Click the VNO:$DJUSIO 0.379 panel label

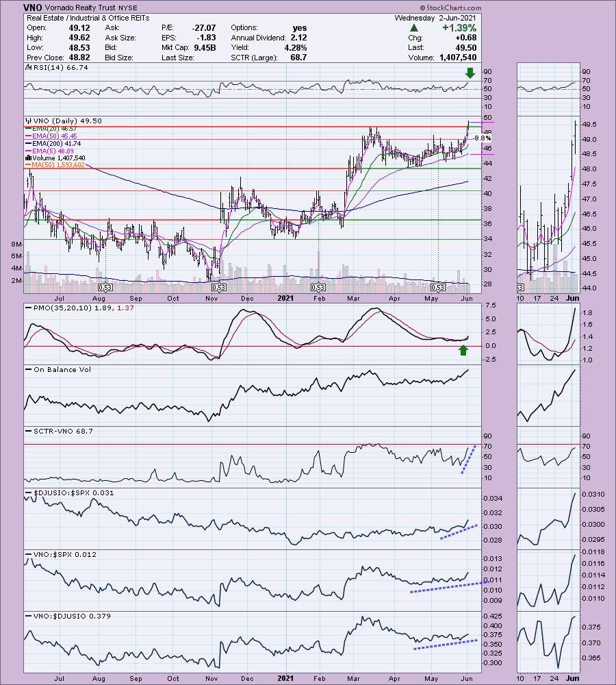coord(72,616)
